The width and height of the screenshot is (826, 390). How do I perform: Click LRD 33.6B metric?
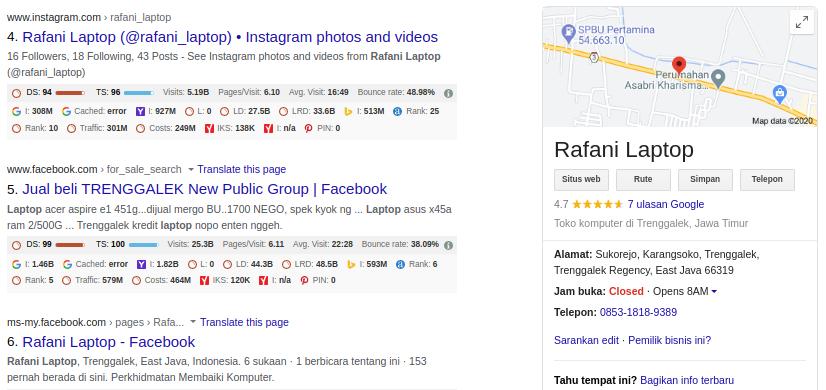(x=307, y=111)
